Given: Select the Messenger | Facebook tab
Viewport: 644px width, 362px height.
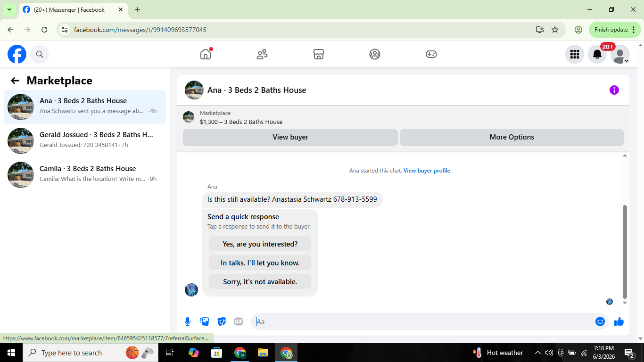Looking at the screenshot, I should pyautogui.click(x=73, y=9).
